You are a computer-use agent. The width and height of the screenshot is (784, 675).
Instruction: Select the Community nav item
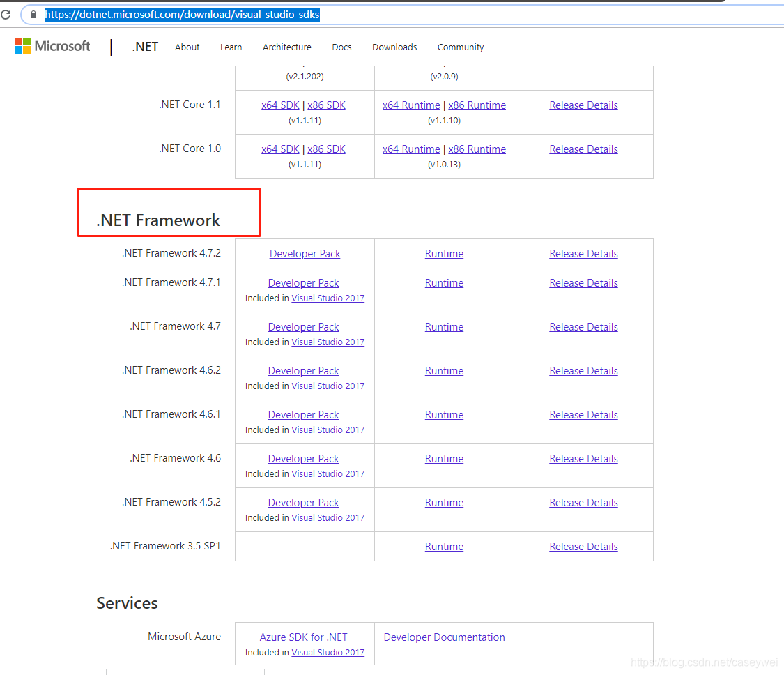pos(460,47)
